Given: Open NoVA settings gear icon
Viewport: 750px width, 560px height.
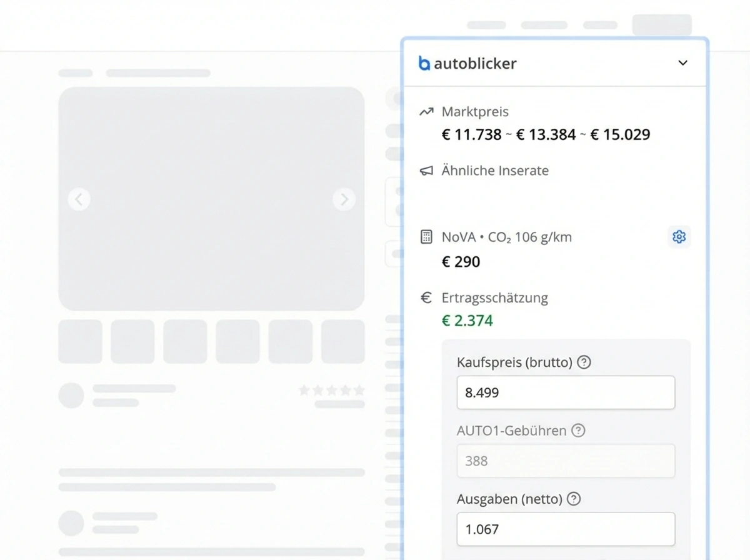Looking at the screenshot, I should [x=679, y=237].
